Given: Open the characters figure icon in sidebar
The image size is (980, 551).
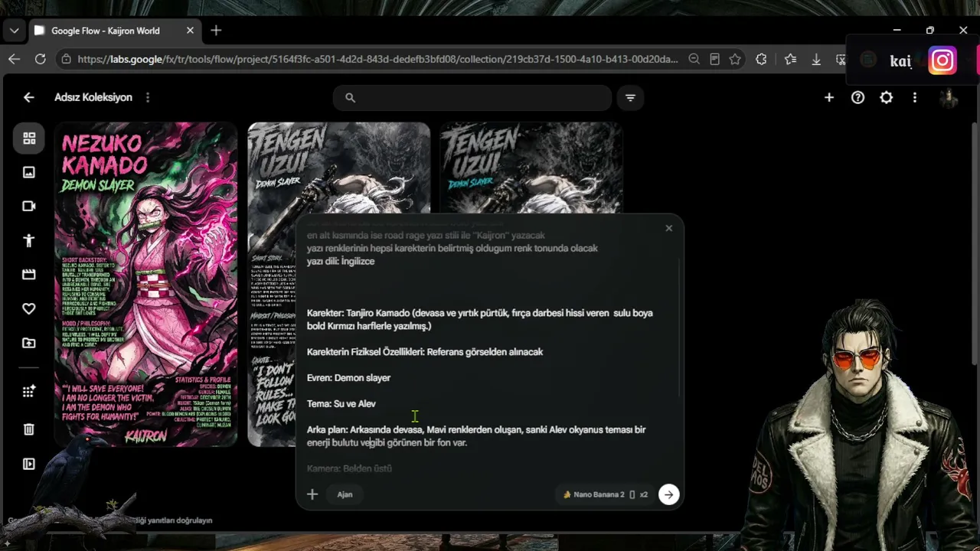Looking at the screenshot, I should click(x=29, y=240).
